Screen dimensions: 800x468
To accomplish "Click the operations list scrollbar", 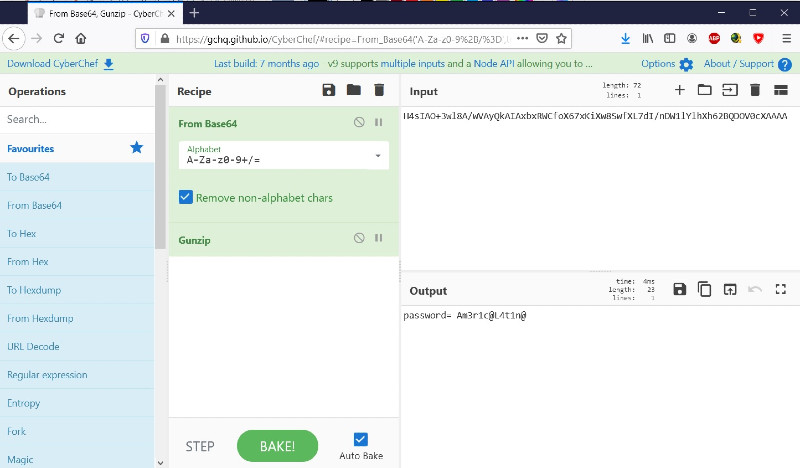I will (x=160, y=167).
